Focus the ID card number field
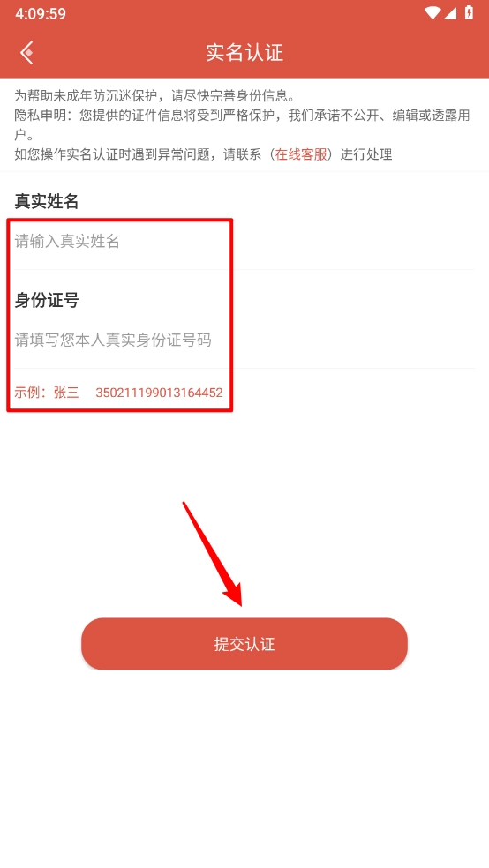 tap(244, 340)
